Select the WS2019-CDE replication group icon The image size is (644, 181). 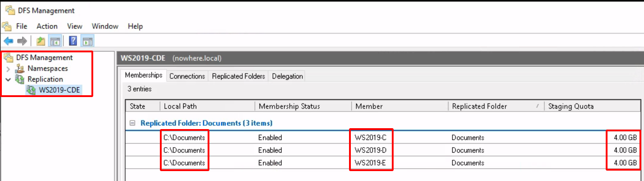pyautogui.click(x=31, y=90)
